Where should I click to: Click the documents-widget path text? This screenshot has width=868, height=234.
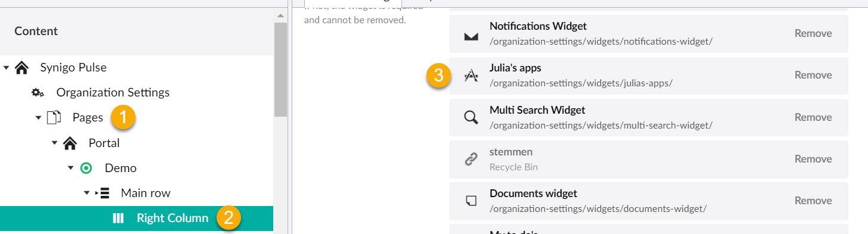click(598, 209)
